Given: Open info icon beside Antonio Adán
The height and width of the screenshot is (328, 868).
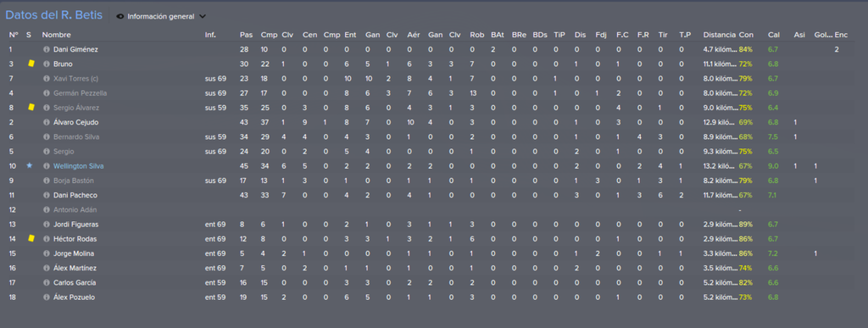Looking at the screenshot, I should pos(47,209).
